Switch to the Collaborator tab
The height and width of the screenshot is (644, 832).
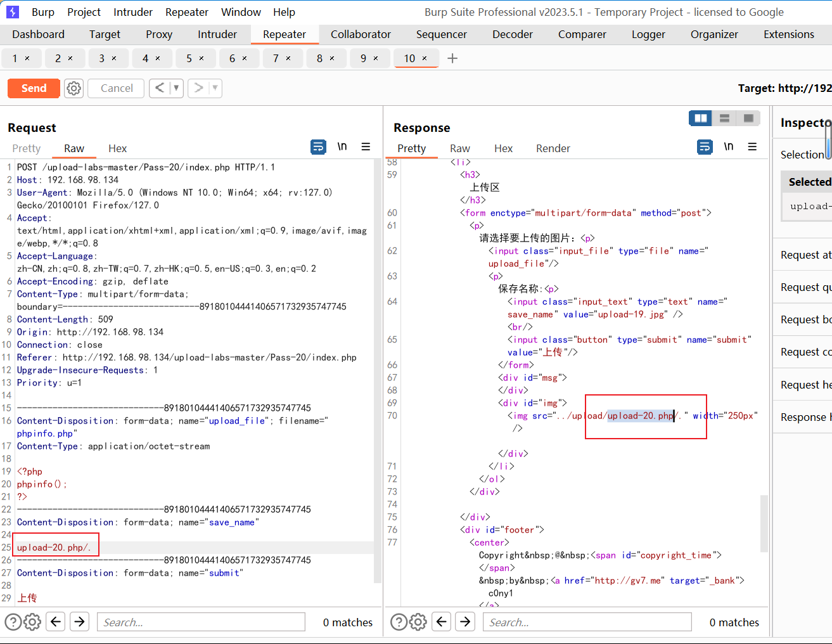pos(361,34)
